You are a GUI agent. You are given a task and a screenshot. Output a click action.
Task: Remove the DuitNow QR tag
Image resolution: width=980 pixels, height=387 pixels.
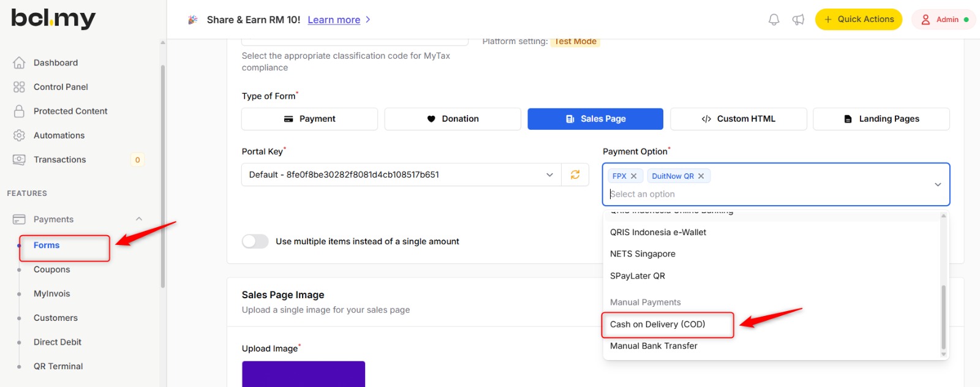point(701,176)
